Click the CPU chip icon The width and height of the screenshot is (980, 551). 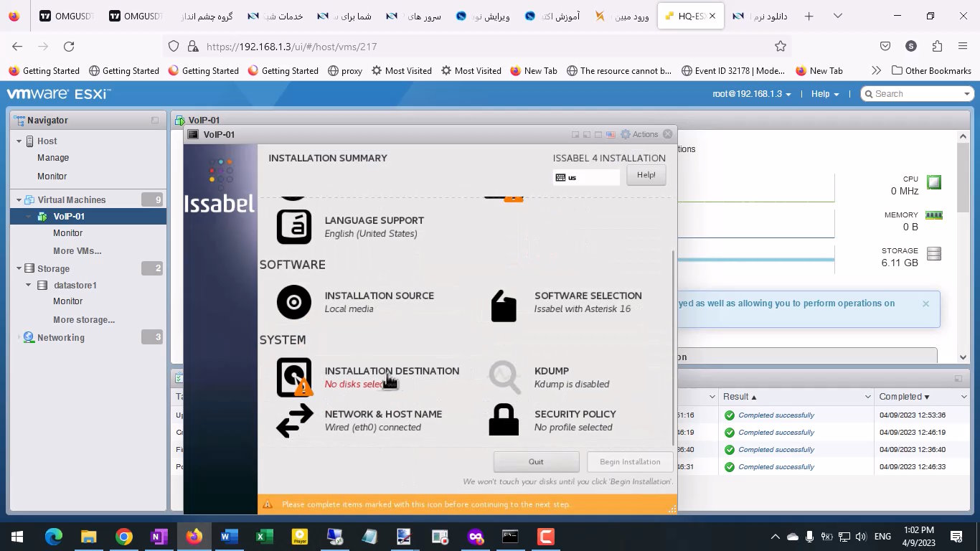(933, 182)
